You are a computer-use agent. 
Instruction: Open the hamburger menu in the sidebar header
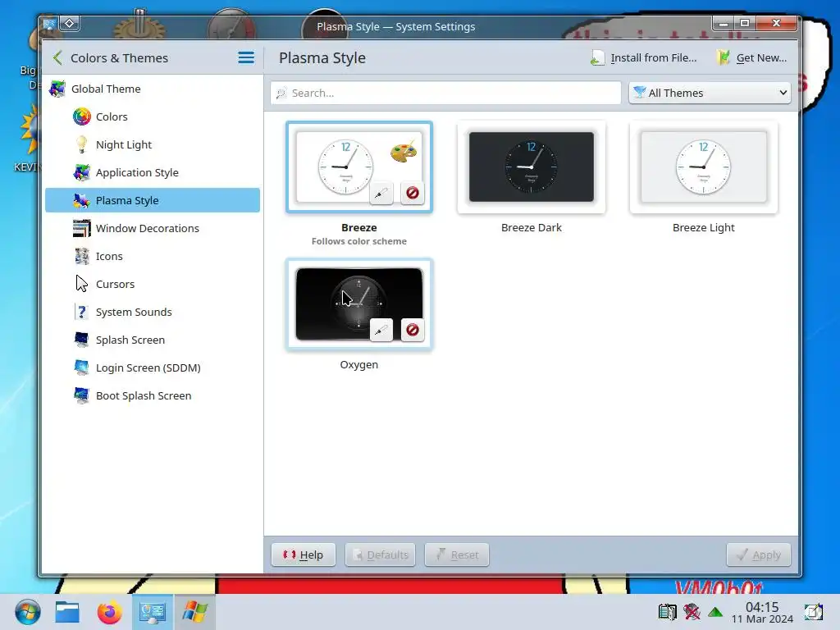coord(246,58)
